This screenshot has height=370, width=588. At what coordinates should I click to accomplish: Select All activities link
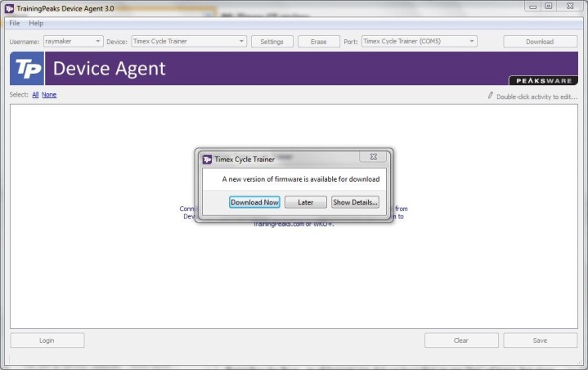point(35,95)
